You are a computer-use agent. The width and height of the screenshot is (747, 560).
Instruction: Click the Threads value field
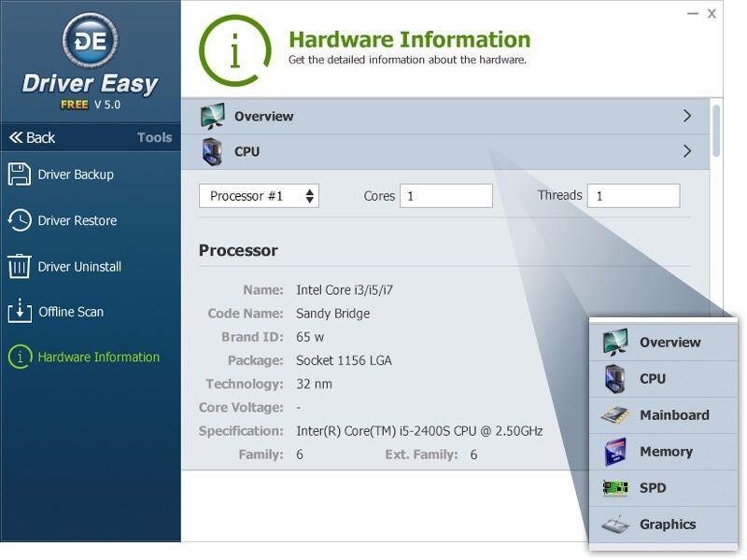point(633,196)
